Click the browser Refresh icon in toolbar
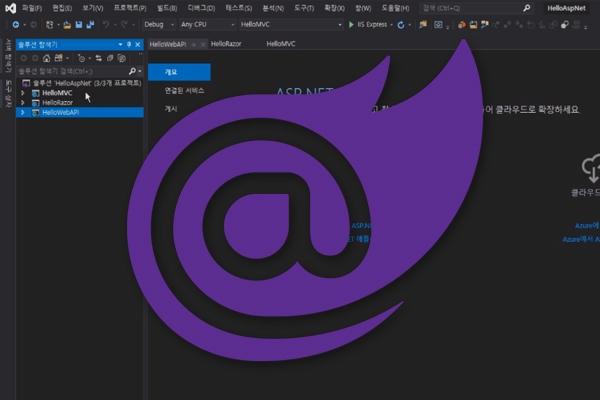Screen dimensions: 600x400 click(401, 24)
